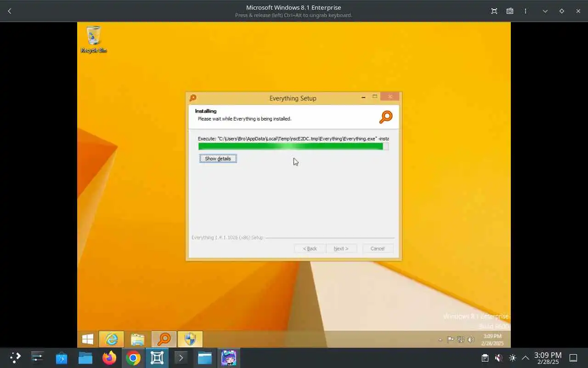Switch to Google Chrome on host taskbar
Screen dimensions: 588x368
tap(133, 357)
